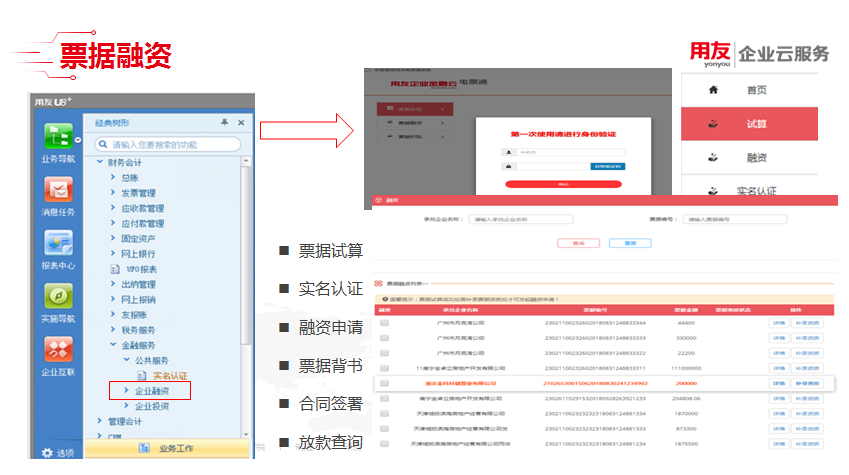Screen dimensions: 849x475
Task: Open the 企业互联 red icon
Action: tap(58, 349)
